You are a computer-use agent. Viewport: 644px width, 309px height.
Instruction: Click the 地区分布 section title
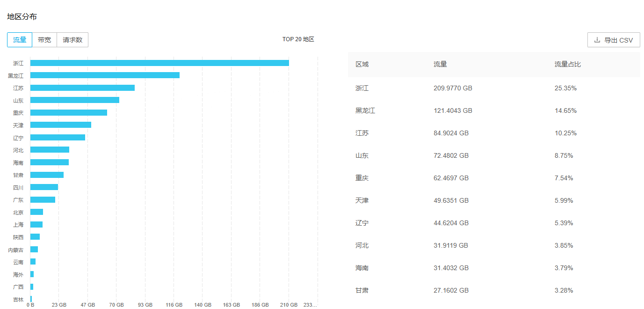22,17
